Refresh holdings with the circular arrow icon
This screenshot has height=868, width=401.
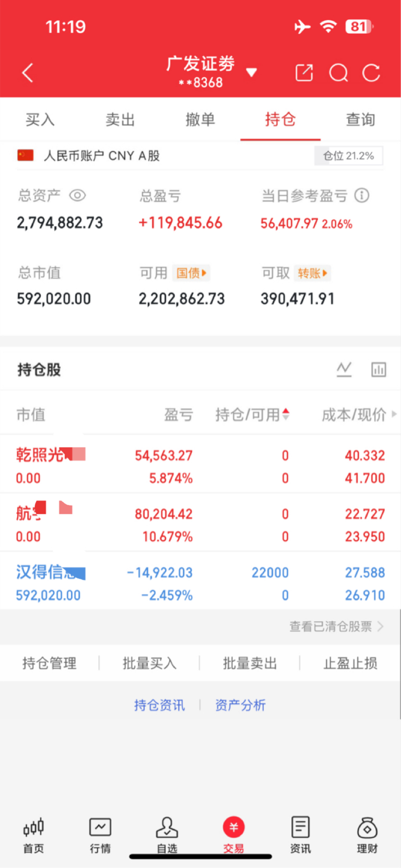[x=371, y=73]
